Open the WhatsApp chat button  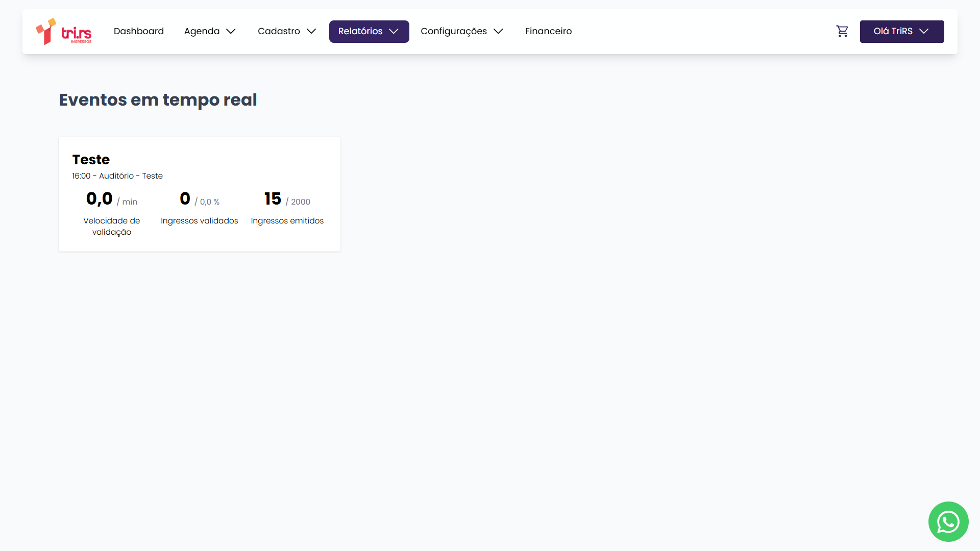(948, 521)
